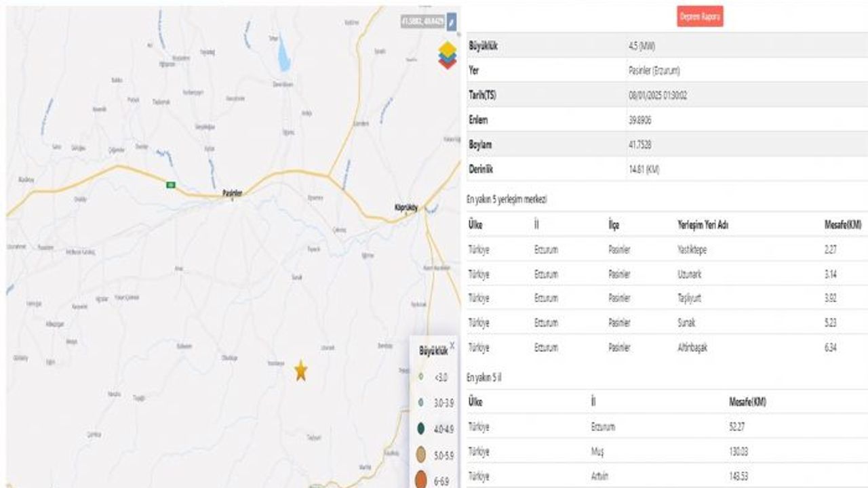The height and width of the screenshot is (488, 868).
Task: Select the dark green 4.0-4.9 legend circle
Action: (421, 428)
